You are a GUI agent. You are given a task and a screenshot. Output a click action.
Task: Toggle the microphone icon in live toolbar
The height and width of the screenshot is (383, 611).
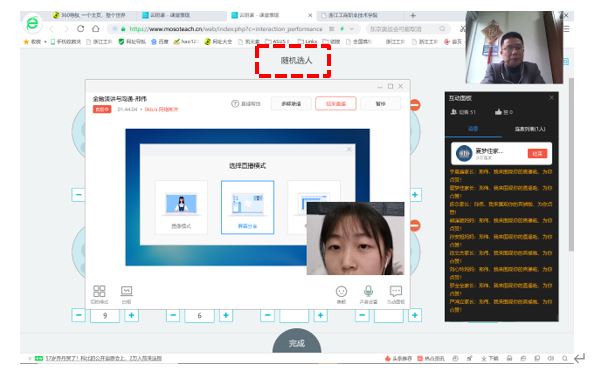click(x=368, y=291)
